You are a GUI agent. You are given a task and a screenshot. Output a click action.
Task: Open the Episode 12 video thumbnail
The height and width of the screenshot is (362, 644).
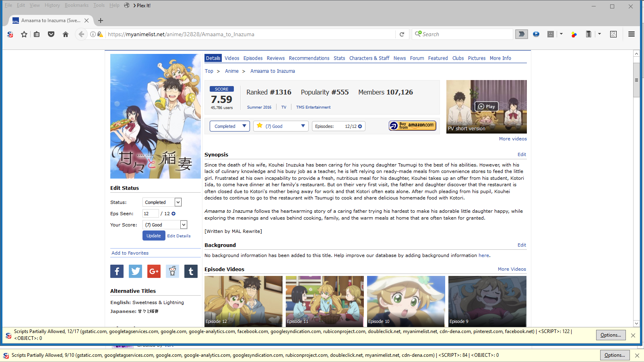point(244,301)
